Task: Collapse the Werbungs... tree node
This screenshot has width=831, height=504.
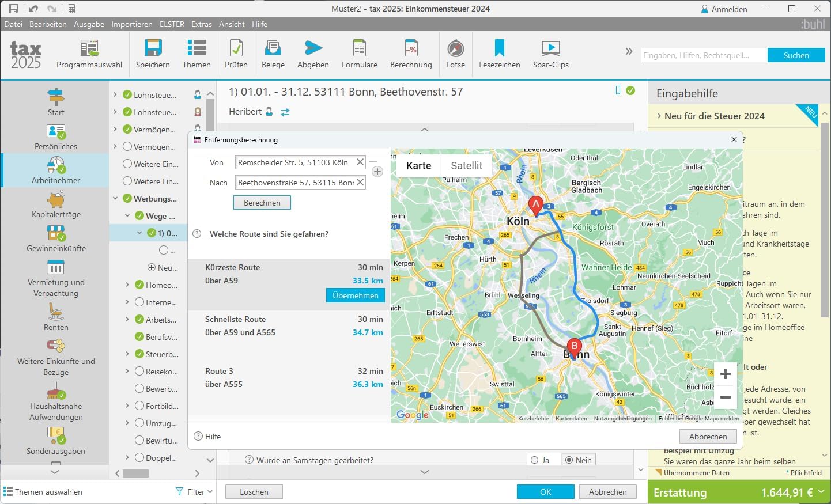Action: click(115, 199)
